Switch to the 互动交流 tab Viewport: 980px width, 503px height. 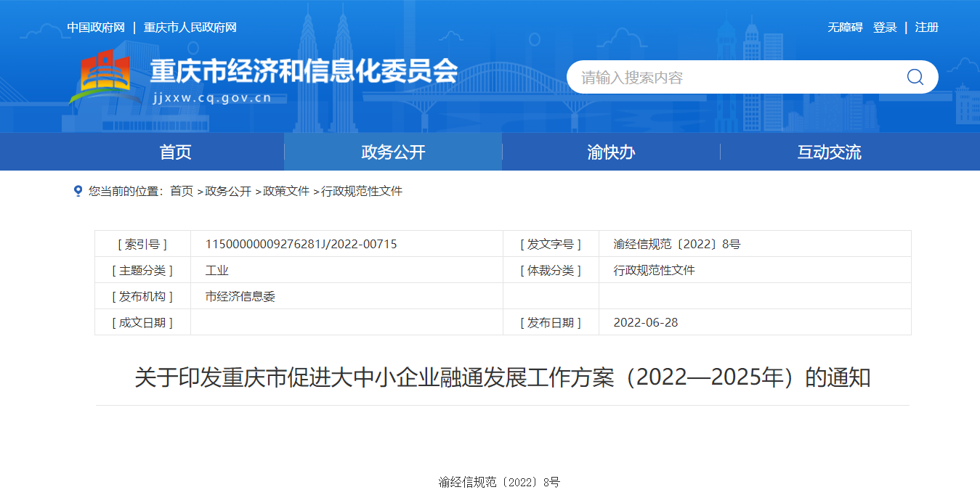pos(829,152)
